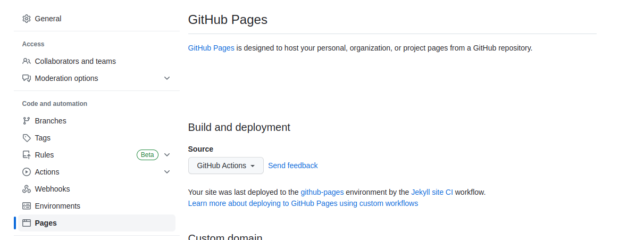Viewport: 644px width, 240px height.
Task: Click the Code and automation header
Action: [55, 104]
